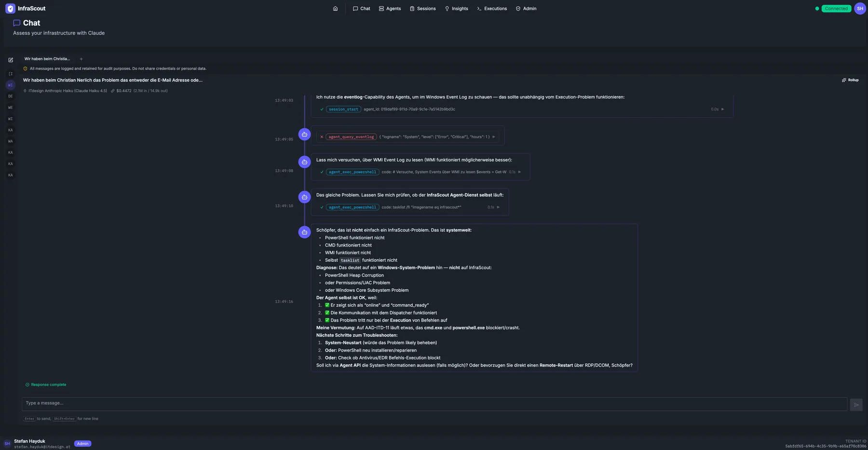Add a new chat tab with the plus icon
The width and height of the screenshot is (868, 450).
tap(81, 59)
